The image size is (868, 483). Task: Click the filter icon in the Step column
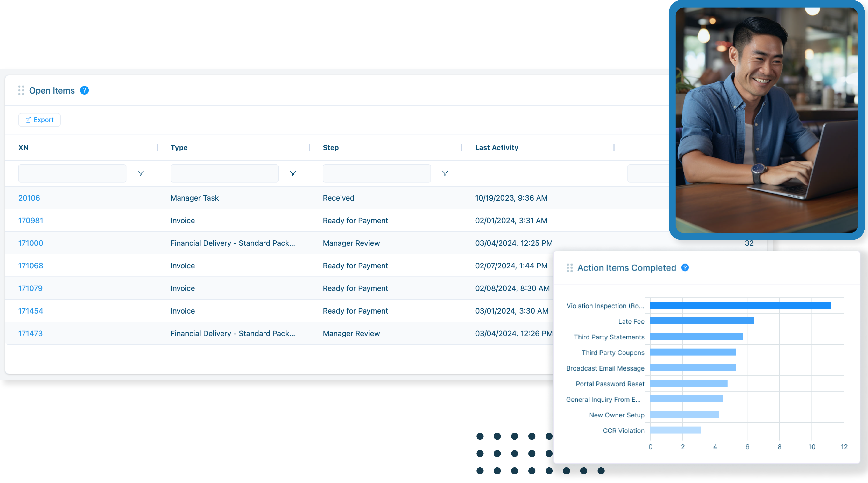445,173
